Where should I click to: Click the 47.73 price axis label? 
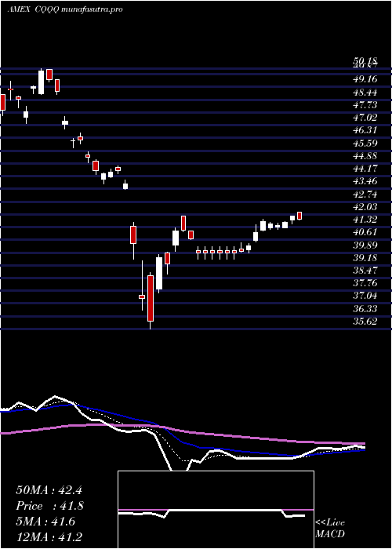click(x=365, y=105)
